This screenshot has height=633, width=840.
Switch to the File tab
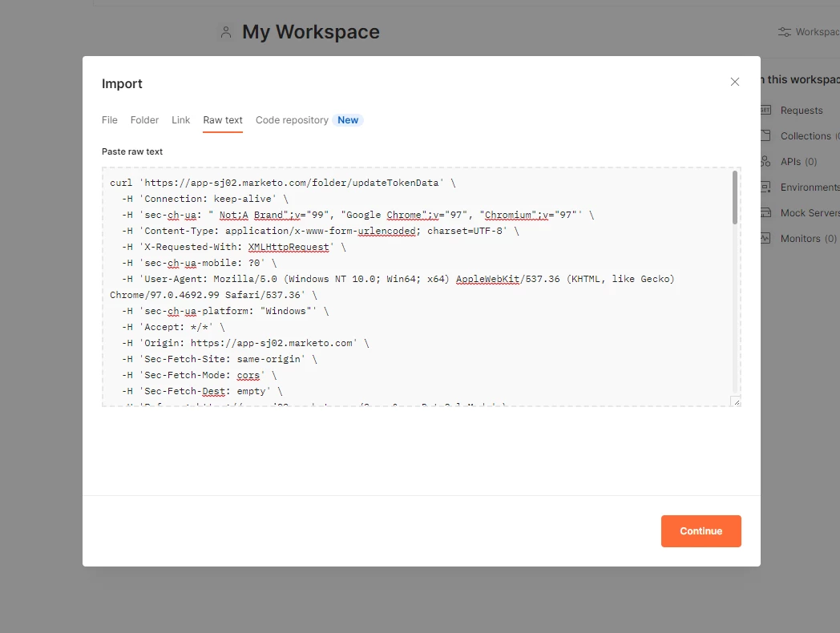click(109, 120)
